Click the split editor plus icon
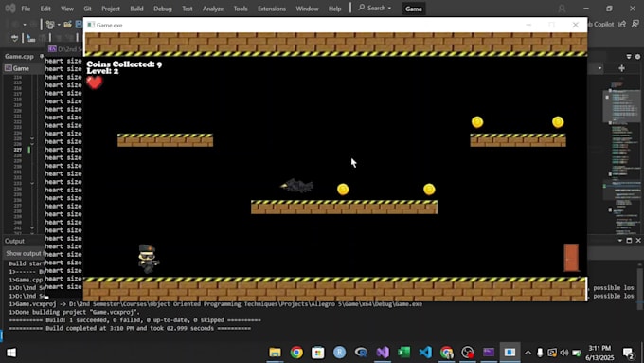644x363 pixels. pos(621,68)
